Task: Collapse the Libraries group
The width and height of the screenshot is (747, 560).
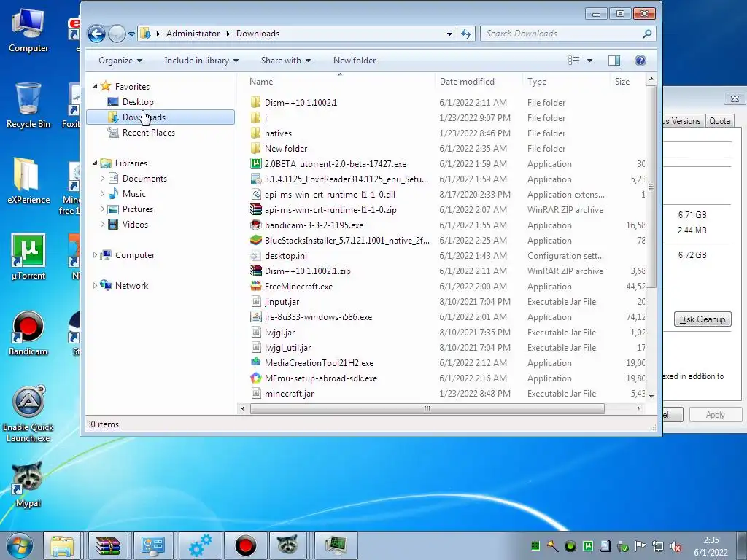Action: pos(95,163)
